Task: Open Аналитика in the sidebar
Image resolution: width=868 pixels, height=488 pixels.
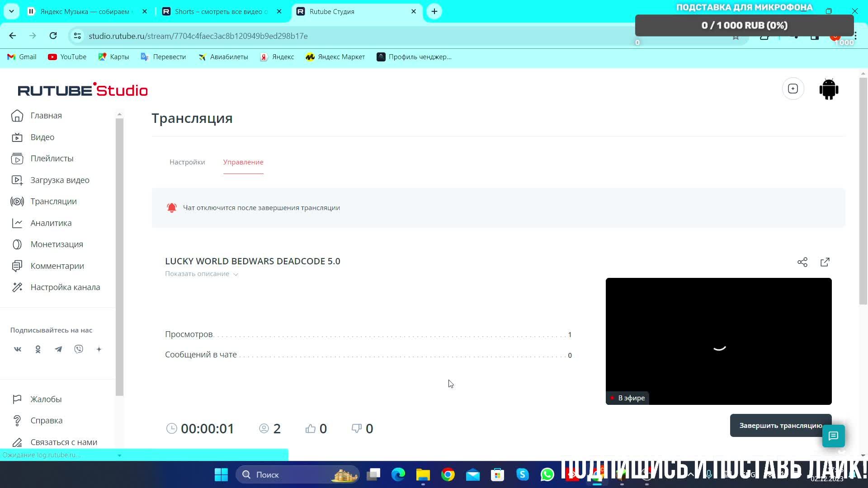Action: (51, 223)
